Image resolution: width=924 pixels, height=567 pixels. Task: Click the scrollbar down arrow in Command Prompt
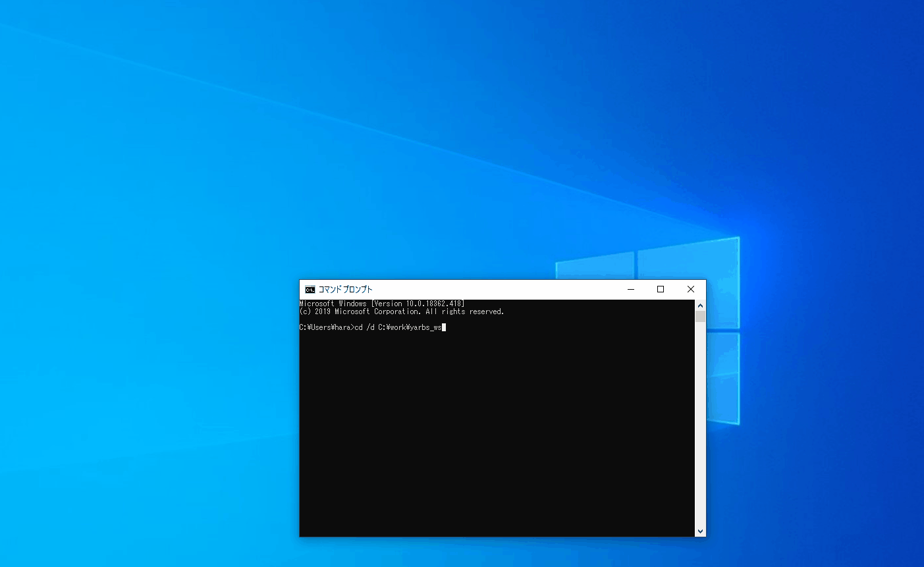pyautogui.click(x=700, y=531)
